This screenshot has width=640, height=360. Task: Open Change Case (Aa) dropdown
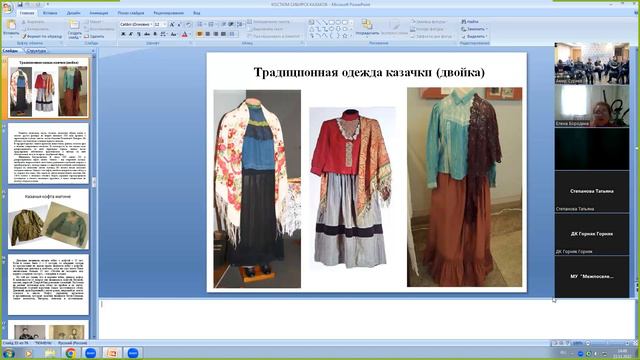[174, 34]
